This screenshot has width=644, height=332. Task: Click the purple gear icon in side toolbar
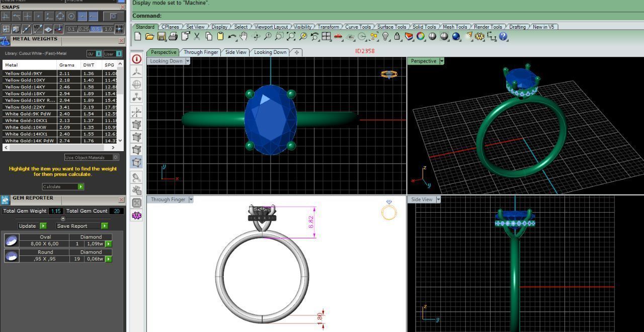coord(136,216)
